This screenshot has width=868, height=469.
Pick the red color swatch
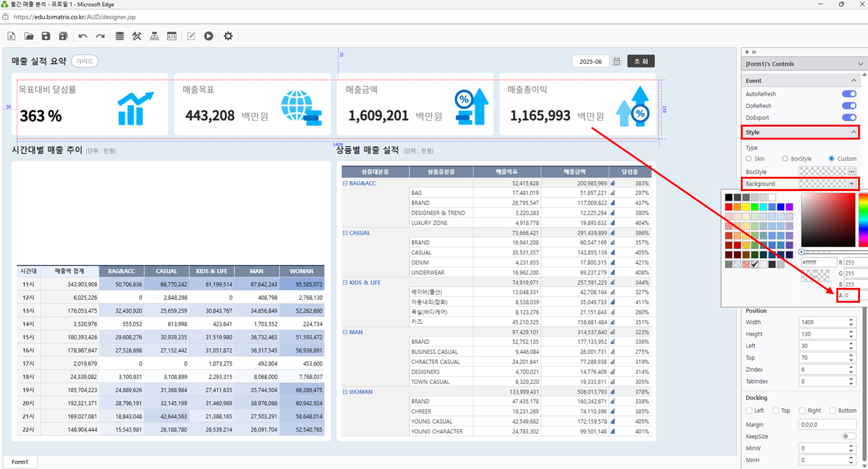728,207
